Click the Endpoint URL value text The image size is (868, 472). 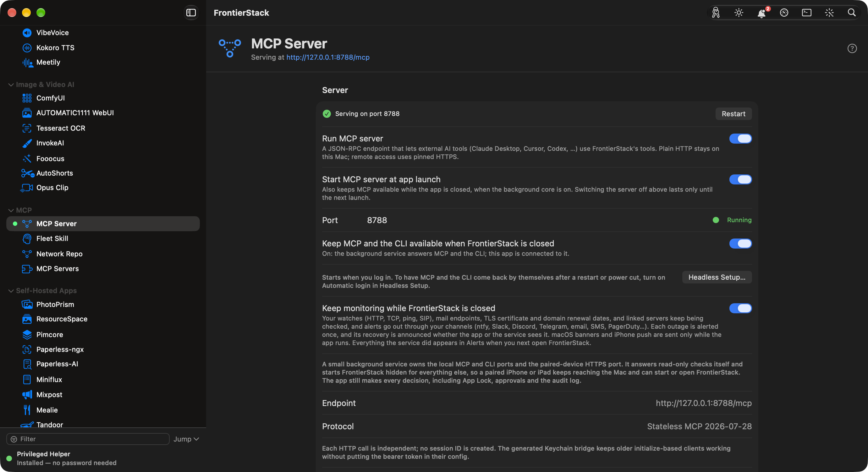703,403
